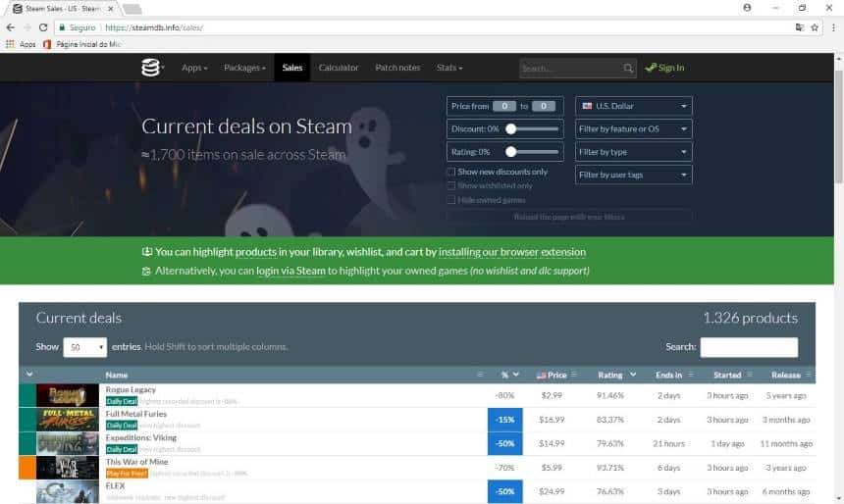Image resolution: width=844 pixels, height=504 pixels.
Task: Click chevron in first table header column
Action: coord(29,374)
